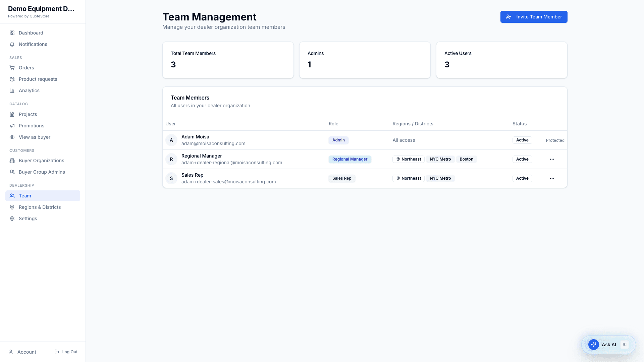
Task: Go to Team in sidebar
Action: click(43, 196)
